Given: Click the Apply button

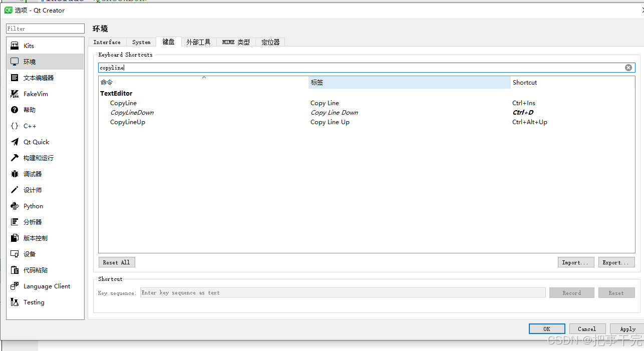Looking at the screenshot, I should pos(627,329).
